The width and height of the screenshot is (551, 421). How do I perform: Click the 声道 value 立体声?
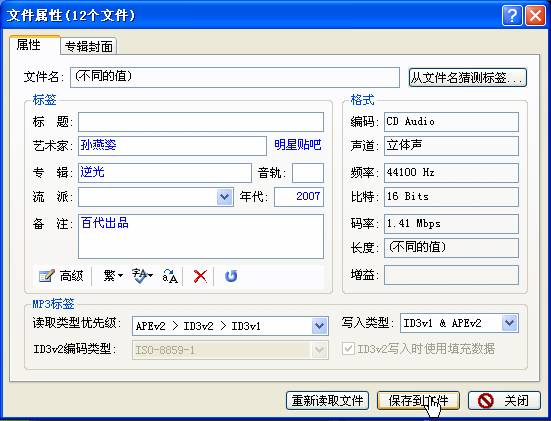451,145
